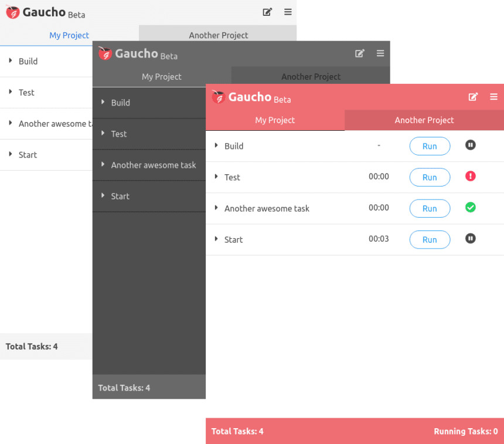504x444 pixels.
Task: Expand the Build task in the light window
Action: click(x=11, y=60)
